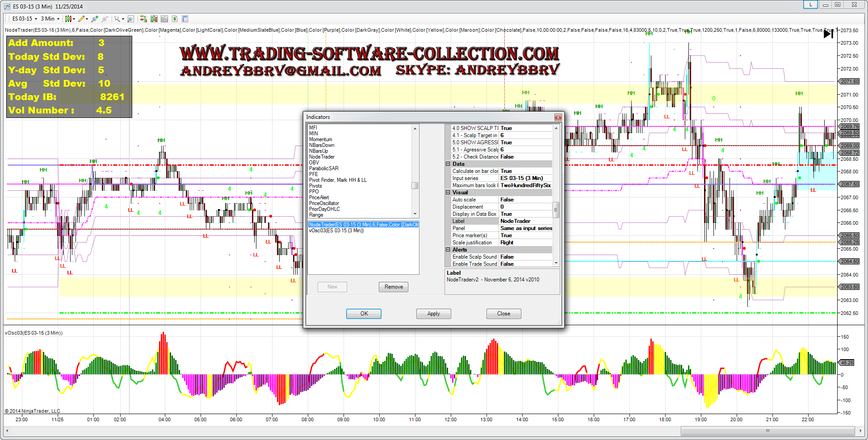Toggle Enable Scalp Sound value
868x440 pixels.
click(525, 257)
